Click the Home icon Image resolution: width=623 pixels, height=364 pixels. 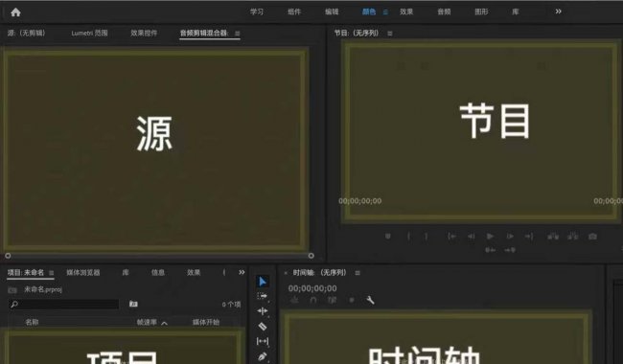point(15,12)
